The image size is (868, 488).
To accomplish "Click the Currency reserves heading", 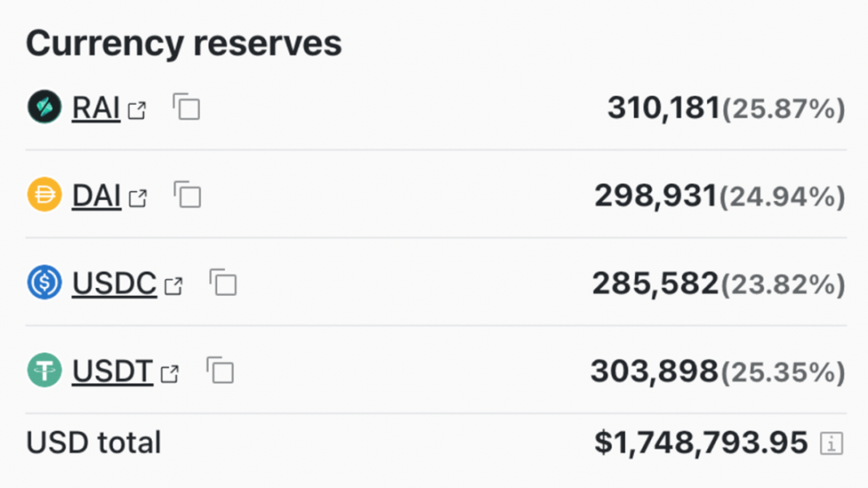I will click(x=184, y=43).
